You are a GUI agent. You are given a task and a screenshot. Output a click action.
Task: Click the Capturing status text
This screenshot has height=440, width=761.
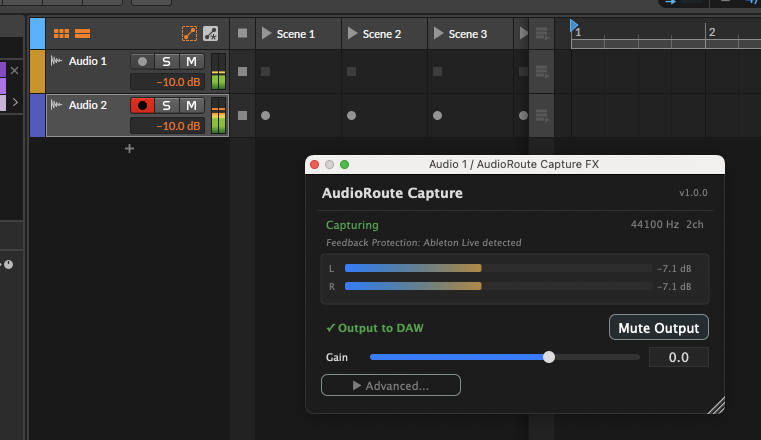352,225
